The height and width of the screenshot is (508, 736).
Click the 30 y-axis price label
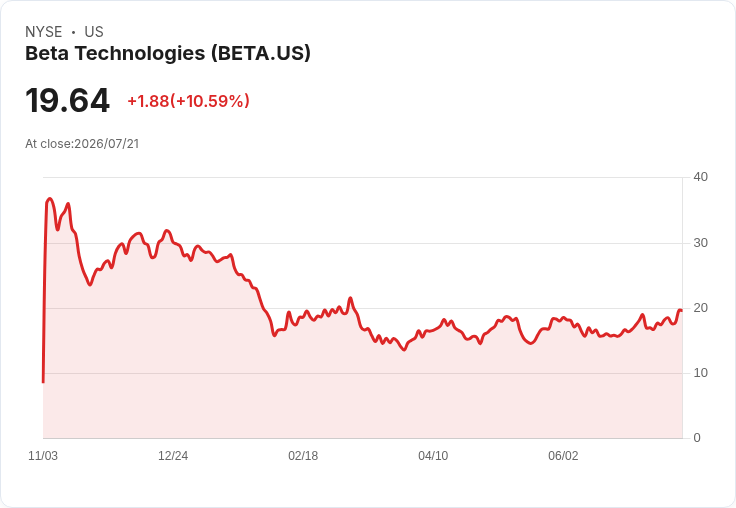click(700, 243)
